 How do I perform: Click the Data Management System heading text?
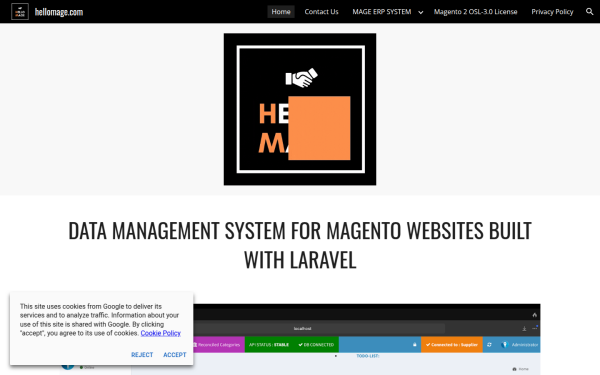point(300,245)
